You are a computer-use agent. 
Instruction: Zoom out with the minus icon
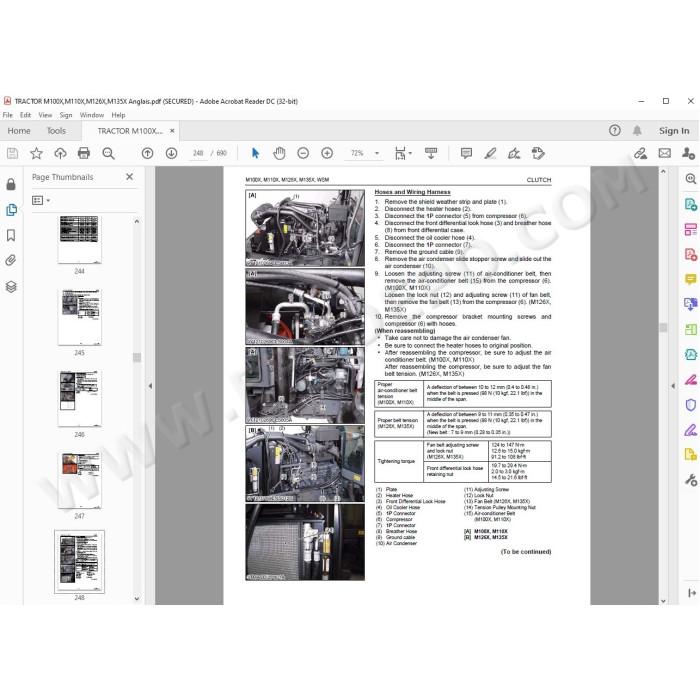(x=303, y=154)
